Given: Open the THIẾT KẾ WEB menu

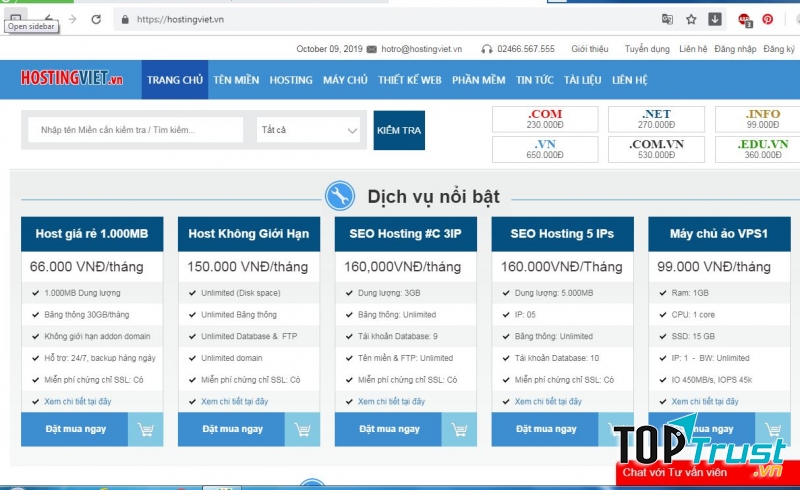Looking at the screenshot, I should 410,80.
